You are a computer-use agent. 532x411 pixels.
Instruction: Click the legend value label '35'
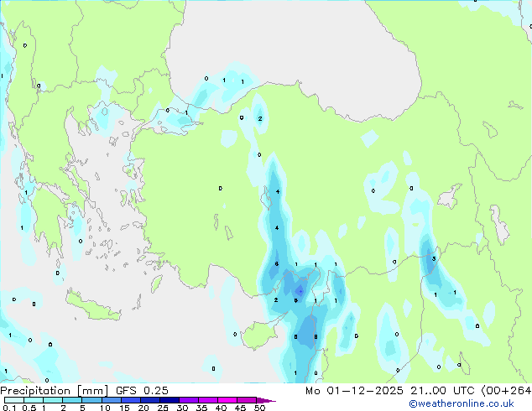201,408
